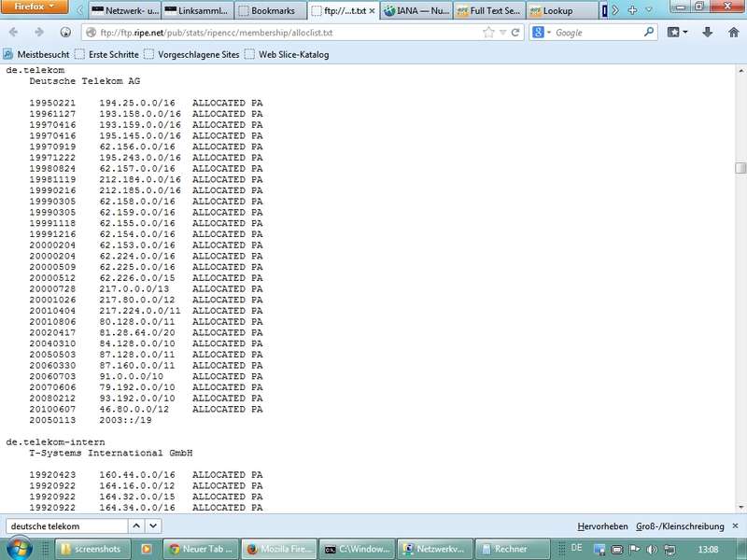Viewport: 747px width, 560px height.
Task: Switch to the Bookmarks tab
Action: coord(271,10)
